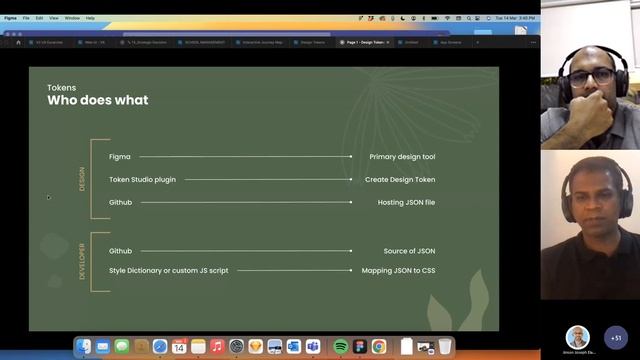Image resolution: width=640 pixels, height=360 pixels.
Task: Open Spotlight search in menu bar
Action: point(469,18)
